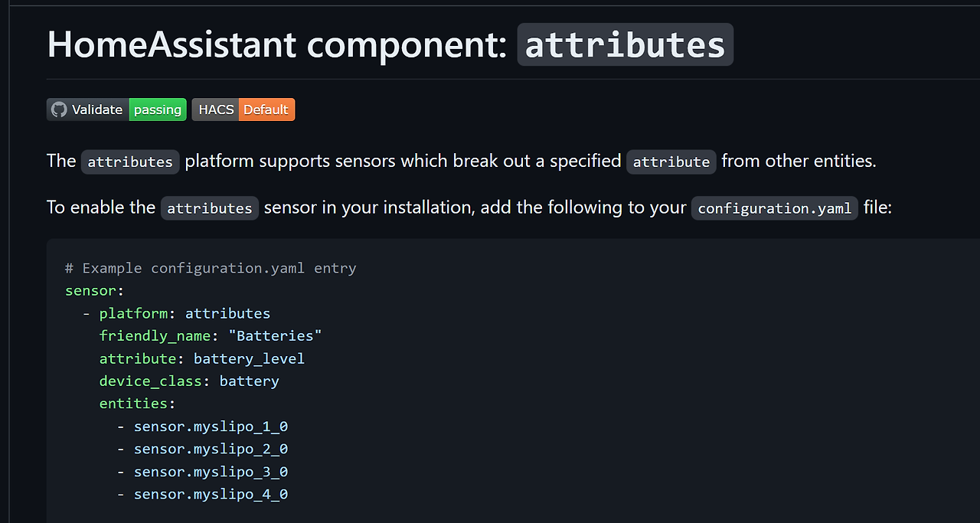Click the sensor: key in code block

pos(94,291)
